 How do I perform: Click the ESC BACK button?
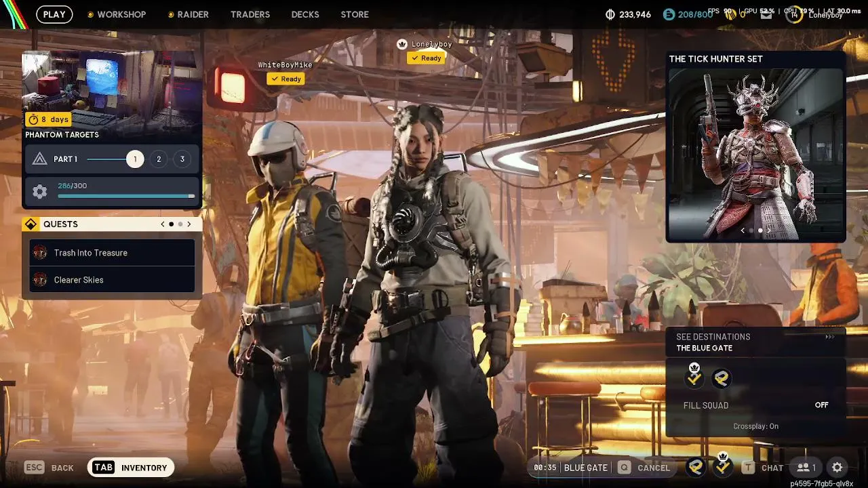click(49, 468)
